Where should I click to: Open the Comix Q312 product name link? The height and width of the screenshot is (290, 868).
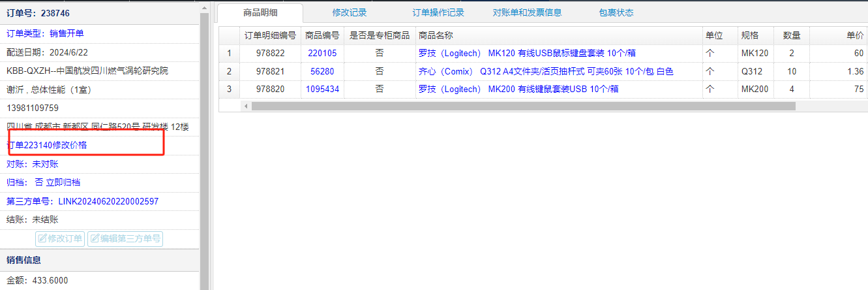point(546,71)
